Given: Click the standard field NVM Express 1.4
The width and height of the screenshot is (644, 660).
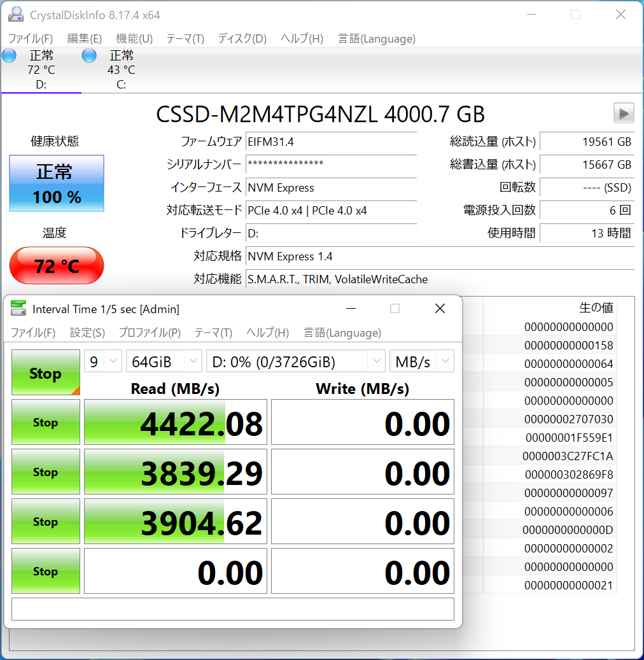Looking at the screenshot, I should 440,256.
